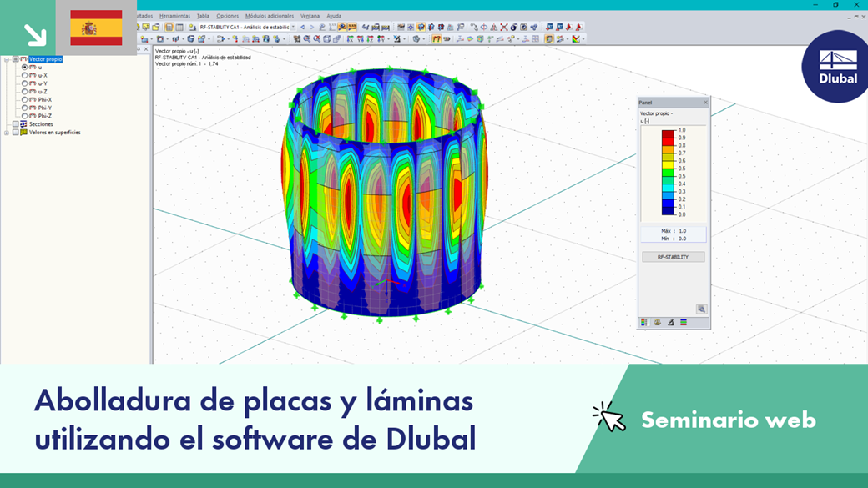868x488 pixels.
Task: Expand the Valores en superficies node
Action: [7, 133]
